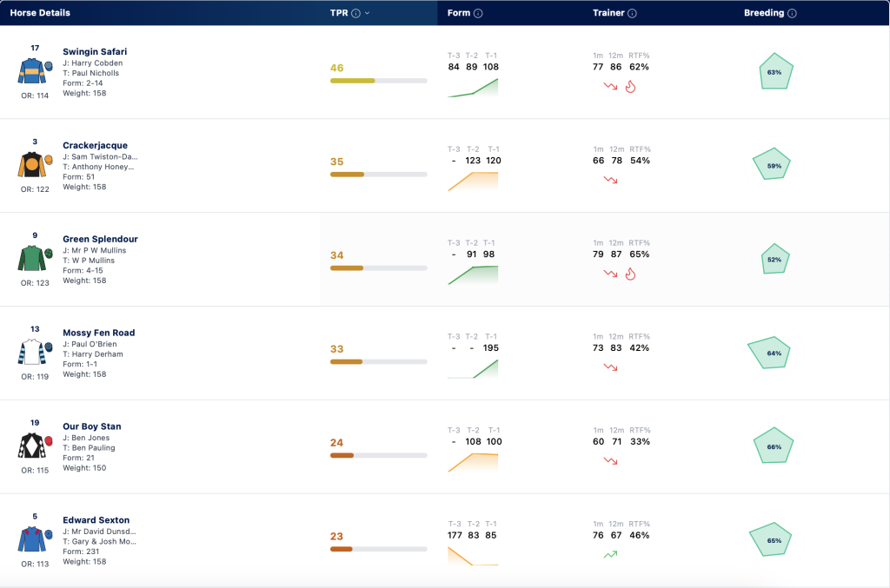The width and height of the screenshot is (890, 588).
Task: Click the flame icon for Paul Nicholls
Action: [630, 86]
